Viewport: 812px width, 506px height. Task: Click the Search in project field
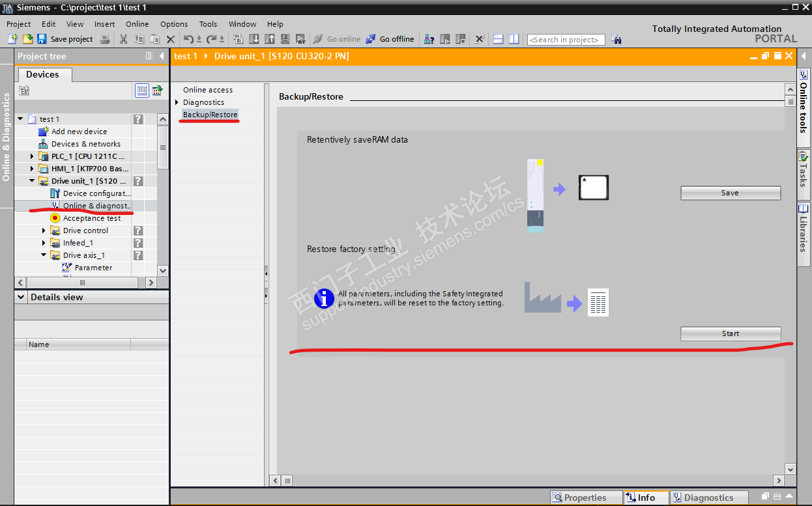(x=566, y=40)
